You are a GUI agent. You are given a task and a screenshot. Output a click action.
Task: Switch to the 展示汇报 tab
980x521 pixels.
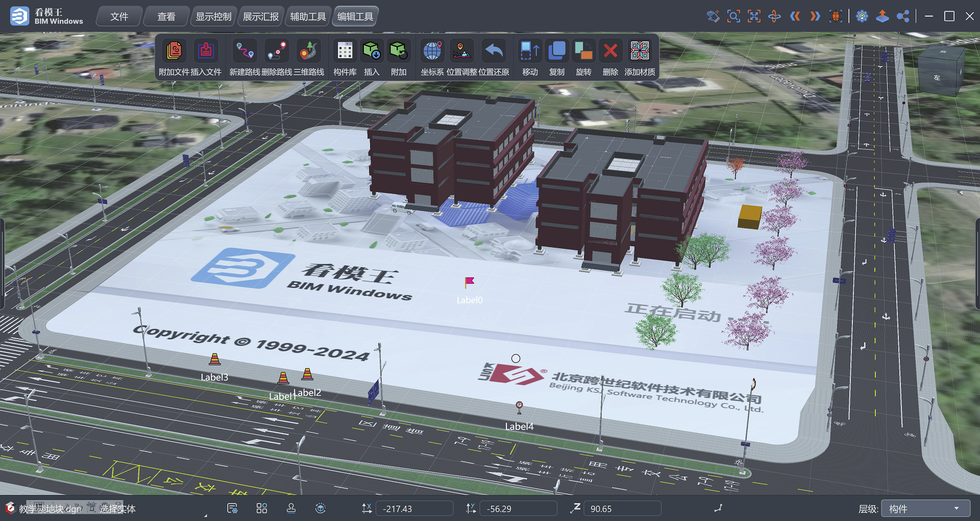[261, 17]
